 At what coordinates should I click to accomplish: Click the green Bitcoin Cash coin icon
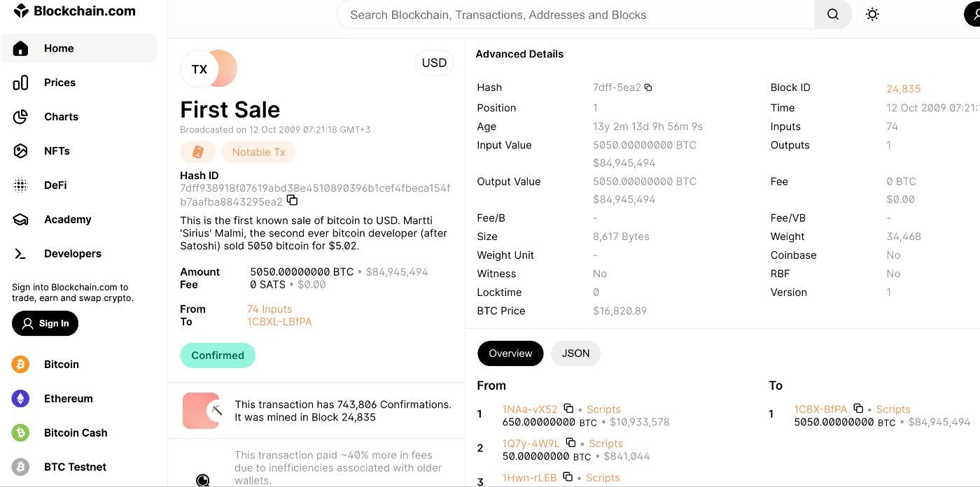[20, 433]
